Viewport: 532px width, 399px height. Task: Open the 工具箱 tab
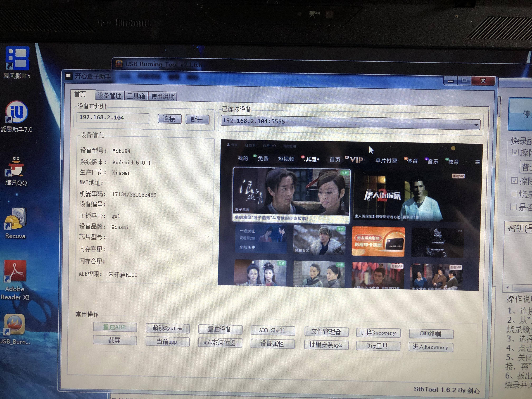(136, 96)
